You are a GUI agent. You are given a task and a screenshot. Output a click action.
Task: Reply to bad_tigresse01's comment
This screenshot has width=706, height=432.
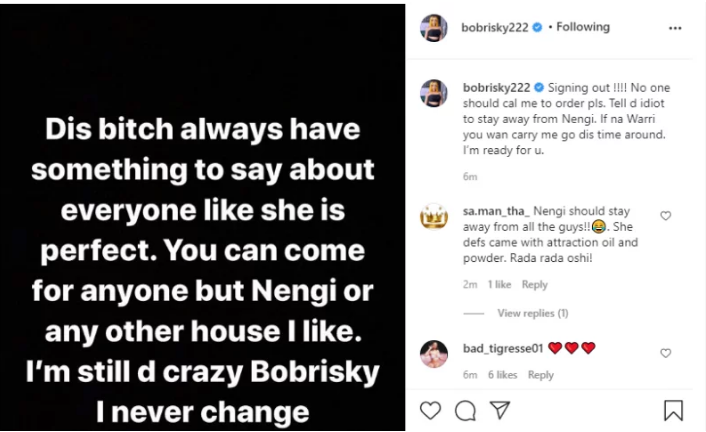pos(541,375)
